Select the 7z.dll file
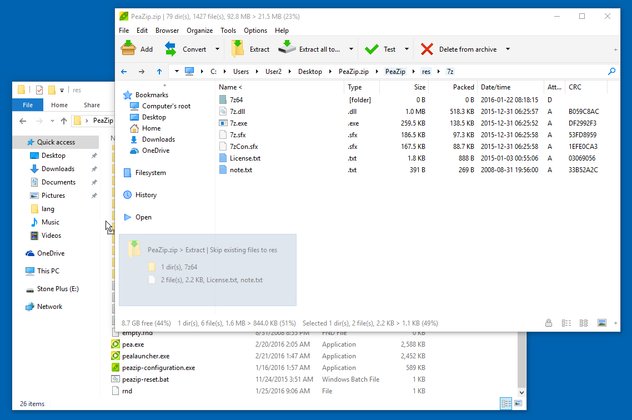The image size is (632, 420). point(409,111)
